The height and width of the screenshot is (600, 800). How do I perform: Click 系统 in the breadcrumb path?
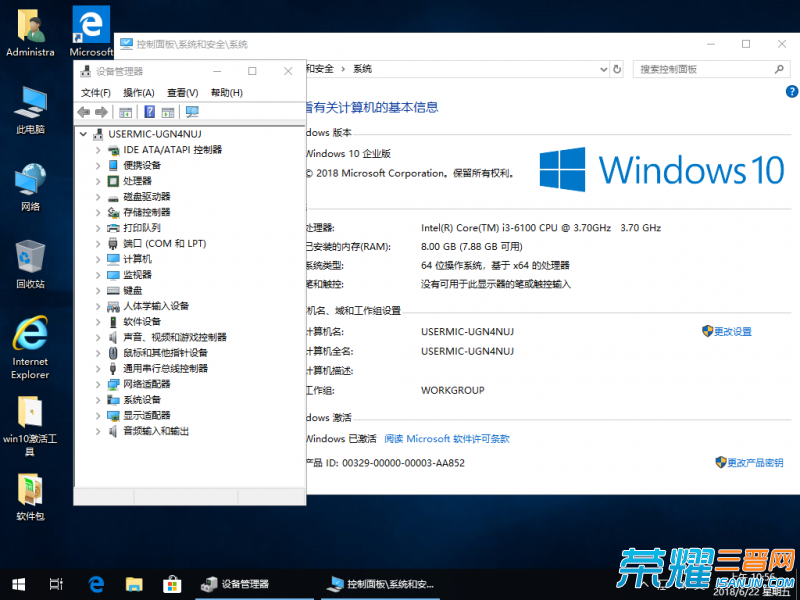pos(363,69)
